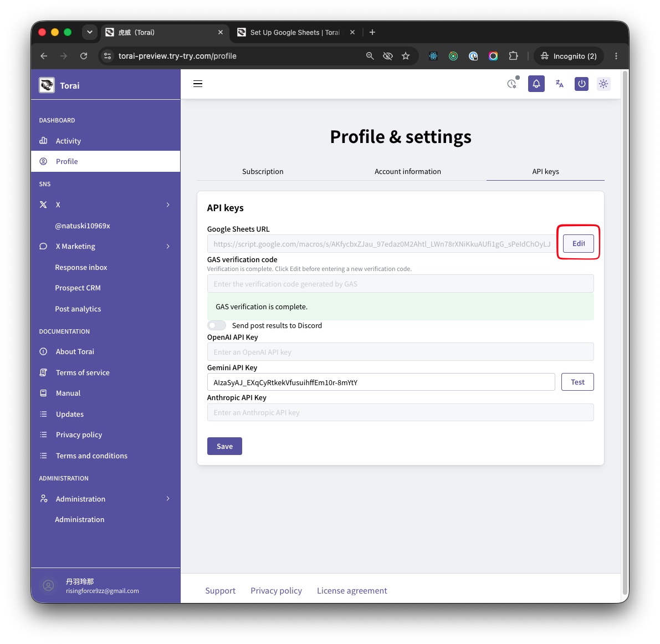
Task: Click the Privacy policy list icon
Action: click(43, 435)
